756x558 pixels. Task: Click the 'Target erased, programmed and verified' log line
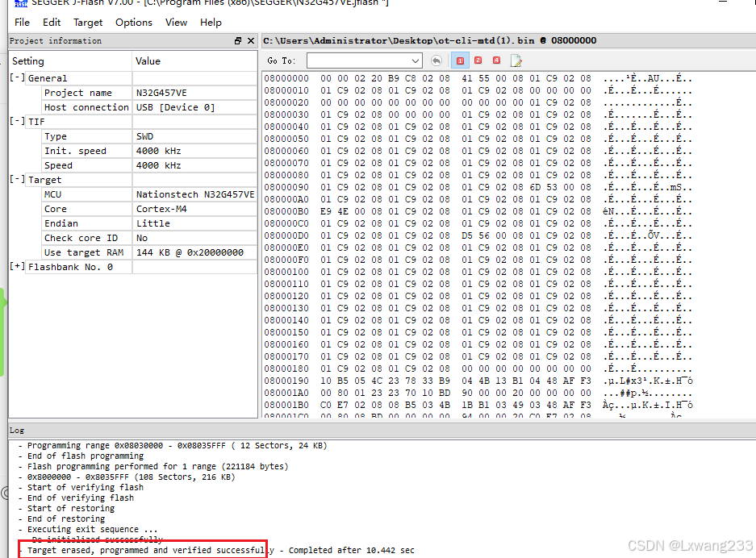tap(221, 550)
